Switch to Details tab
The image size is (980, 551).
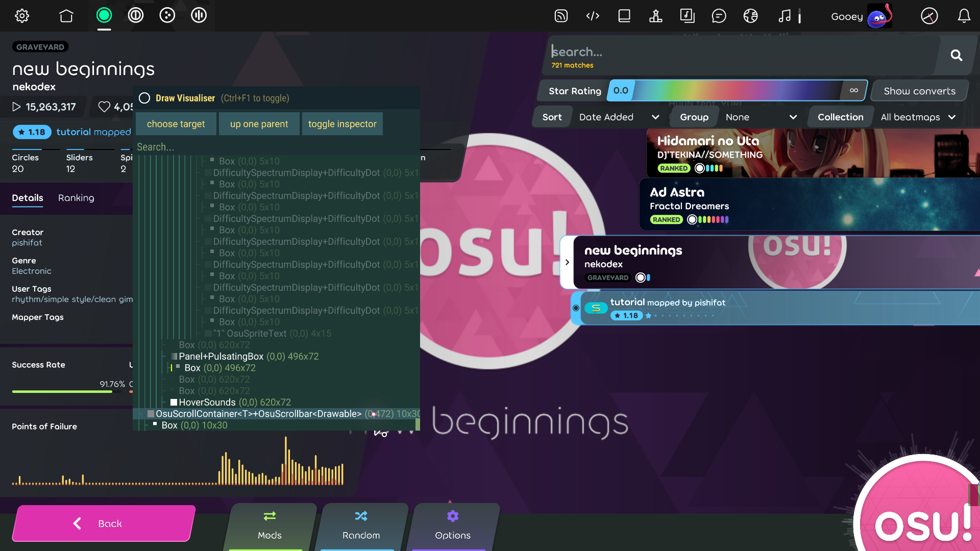28,198
